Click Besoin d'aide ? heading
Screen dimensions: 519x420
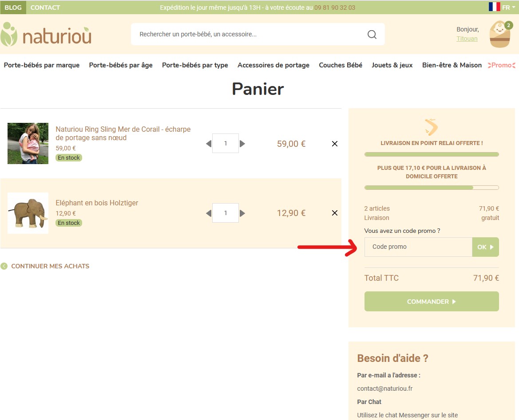[392, 358]
